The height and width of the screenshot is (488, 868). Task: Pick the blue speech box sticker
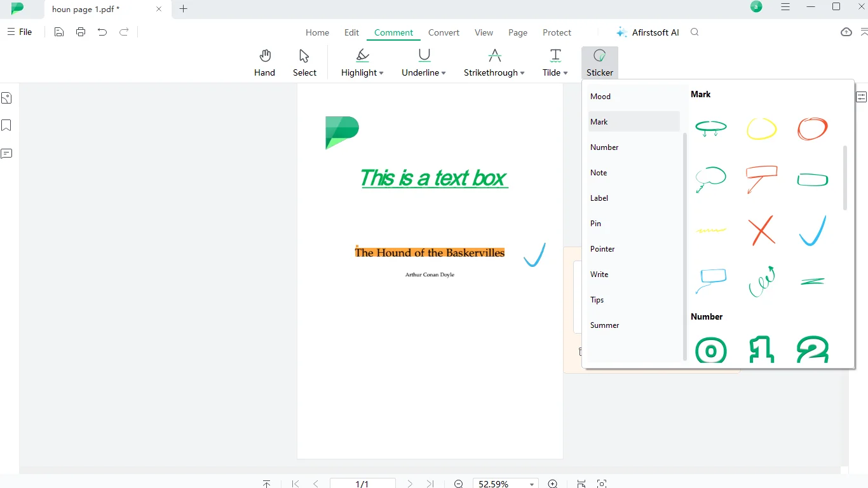(x=711, y=281)
